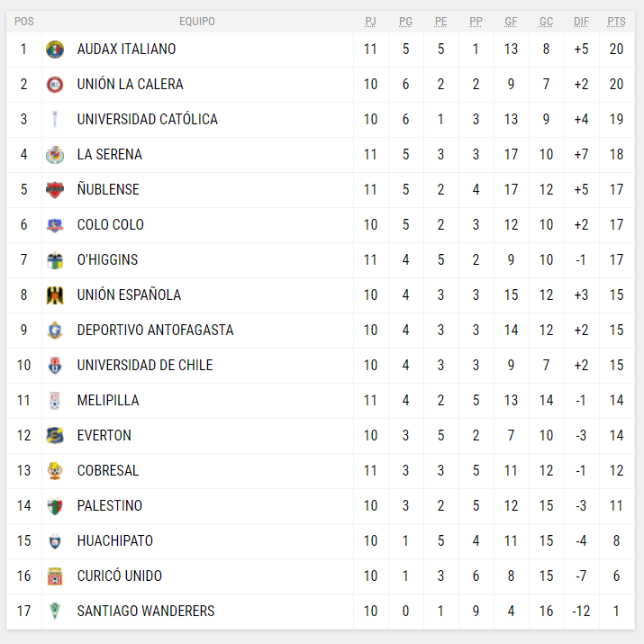Click the Unión Española shield icon
This screenshot has width=644, height=644.
(x=55, y=295)
